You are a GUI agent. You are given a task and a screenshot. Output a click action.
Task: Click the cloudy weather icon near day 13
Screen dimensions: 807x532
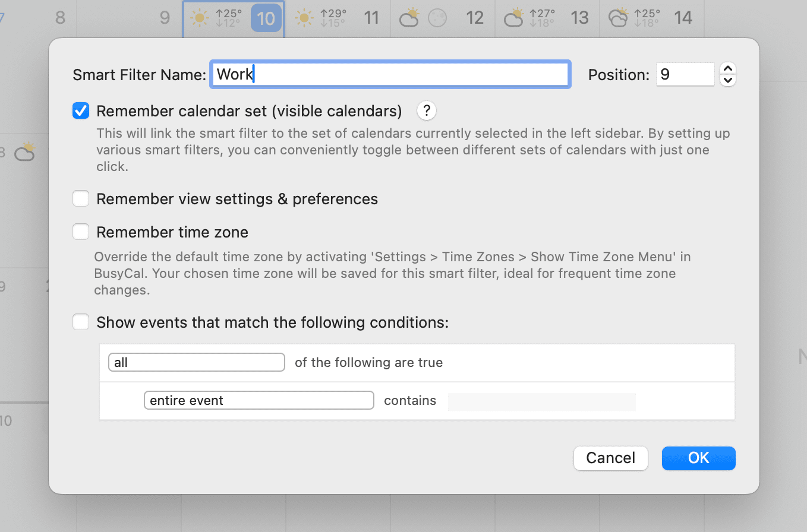pyautogui.click(x=512, y=18)
